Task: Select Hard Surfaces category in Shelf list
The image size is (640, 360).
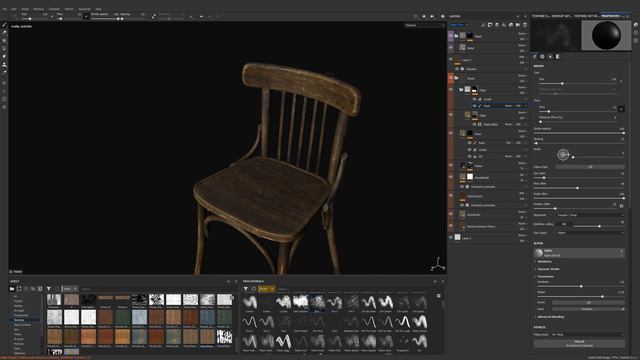Action: click(x=22, y=325)
